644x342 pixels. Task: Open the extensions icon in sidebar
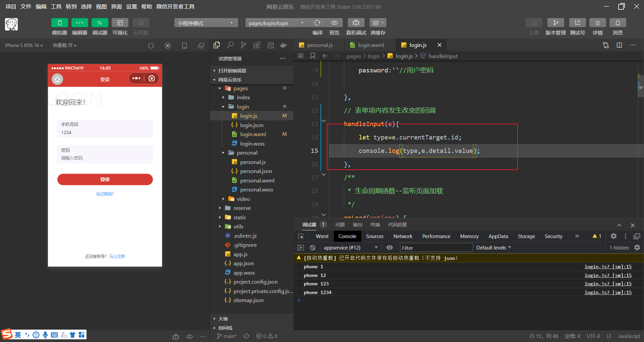pos(257,45)
